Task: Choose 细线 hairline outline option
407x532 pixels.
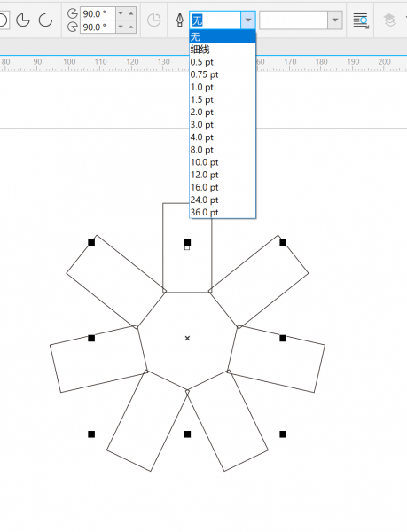Action: [x=223, y=50]
